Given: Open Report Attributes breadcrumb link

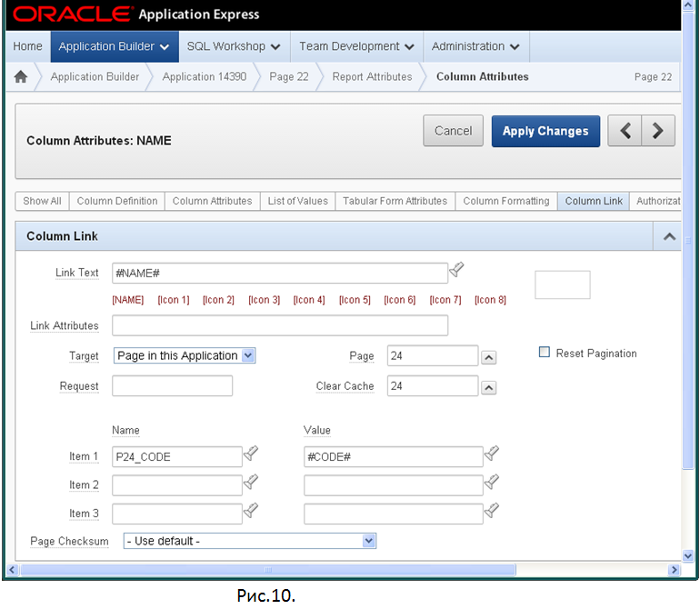Looking at the screenshot, I should point(372,76).
